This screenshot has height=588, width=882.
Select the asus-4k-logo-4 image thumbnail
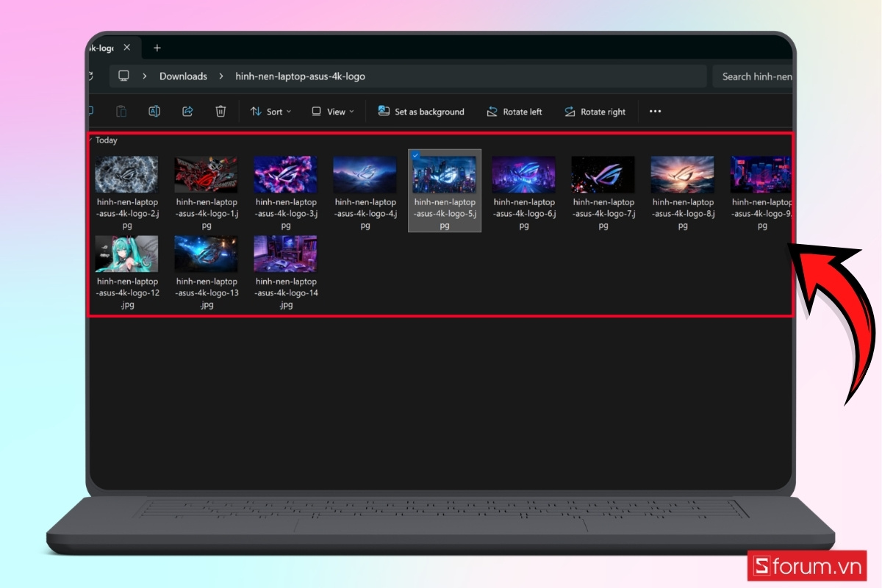click(x=365, y=174)
